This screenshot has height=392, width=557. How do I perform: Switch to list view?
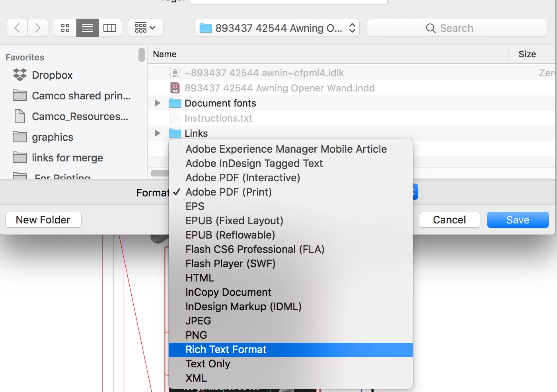click(88, 28)
